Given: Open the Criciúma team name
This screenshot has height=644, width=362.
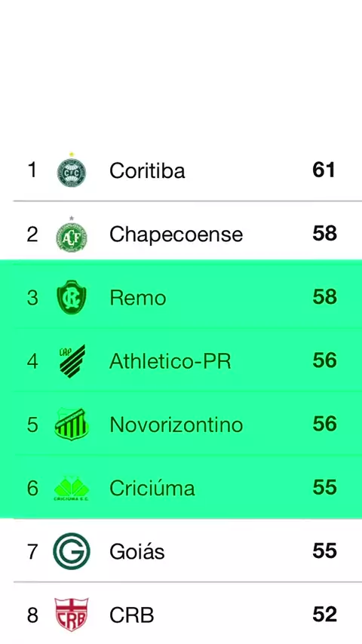Looking at the screenshot, I should click(152, 489).
